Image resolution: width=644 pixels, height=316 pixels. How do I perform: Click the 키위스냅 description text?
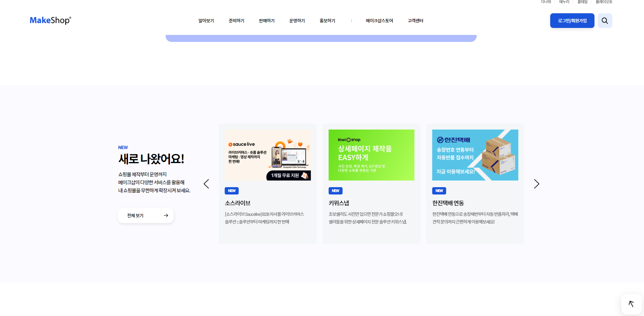pos(368,218)
